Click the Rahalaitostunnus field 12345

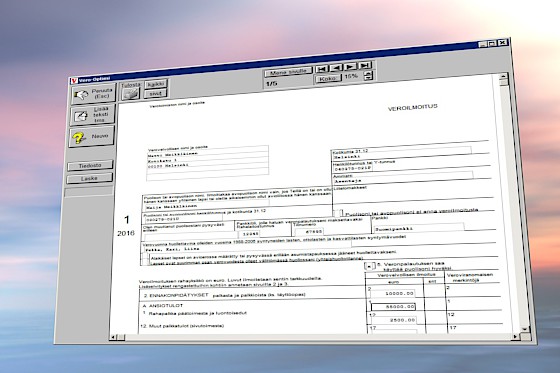(249, 234)
